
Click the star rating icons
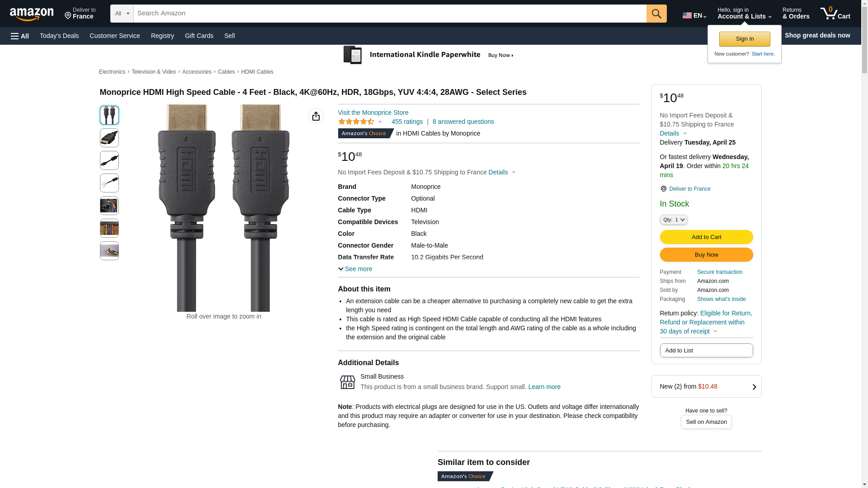coord(356,122)
